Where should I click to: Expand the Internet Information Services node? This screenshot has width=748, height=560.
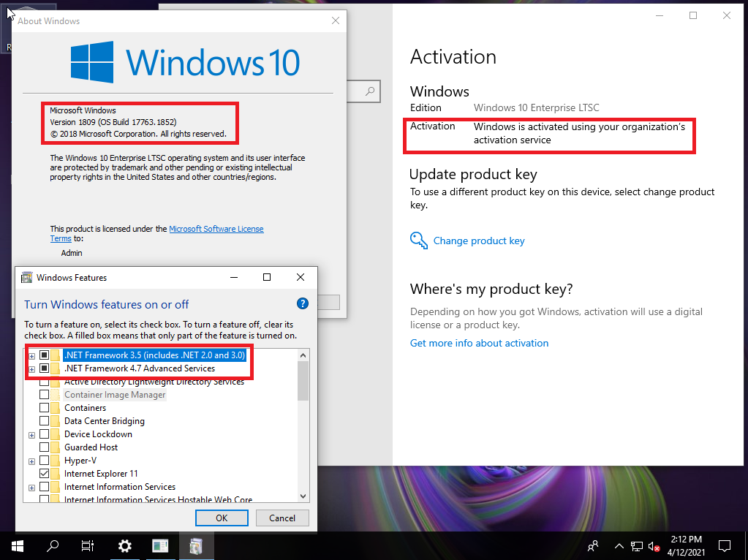click(x=31, y=488)
